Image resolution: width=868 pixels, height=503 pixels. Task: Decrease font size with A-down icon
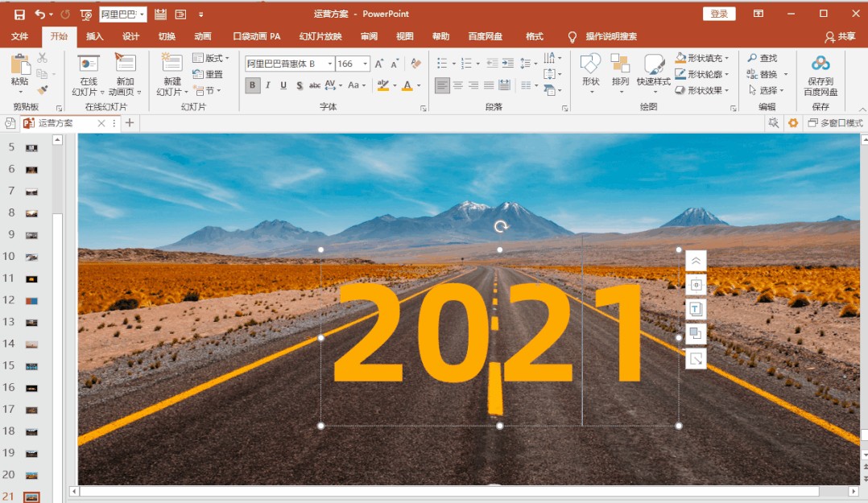tap(395, 64)
